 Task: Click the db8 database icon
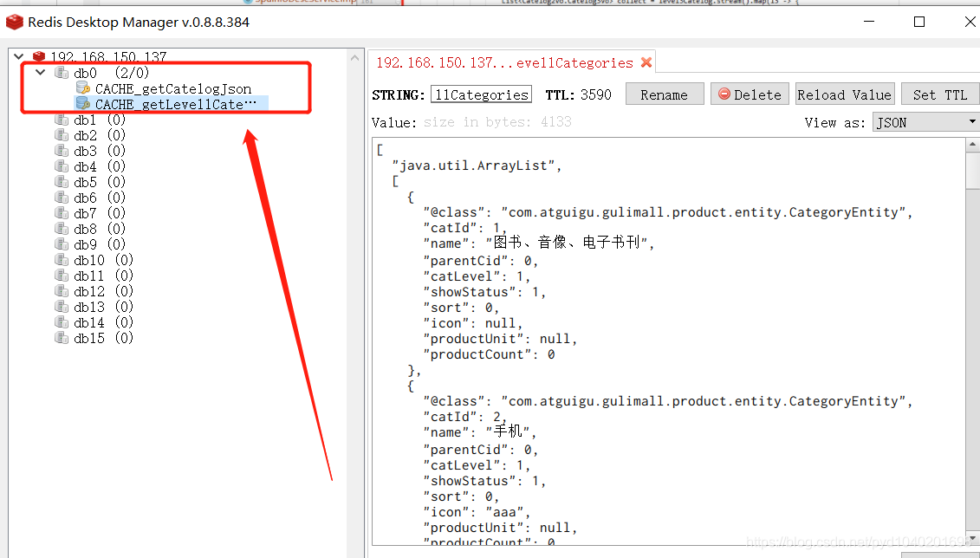62,229
